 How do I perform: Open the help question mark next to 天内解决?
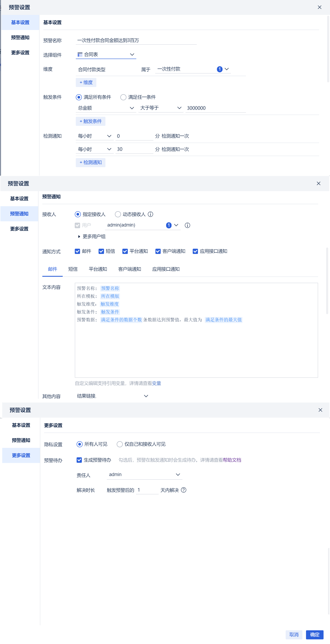(184, 490)
